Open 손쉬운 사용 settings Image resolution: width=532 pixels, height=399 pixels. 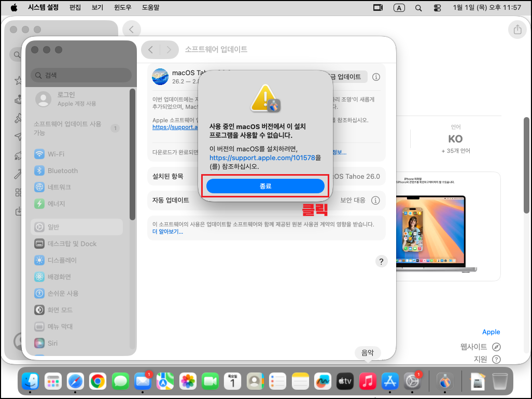(77, 293)
